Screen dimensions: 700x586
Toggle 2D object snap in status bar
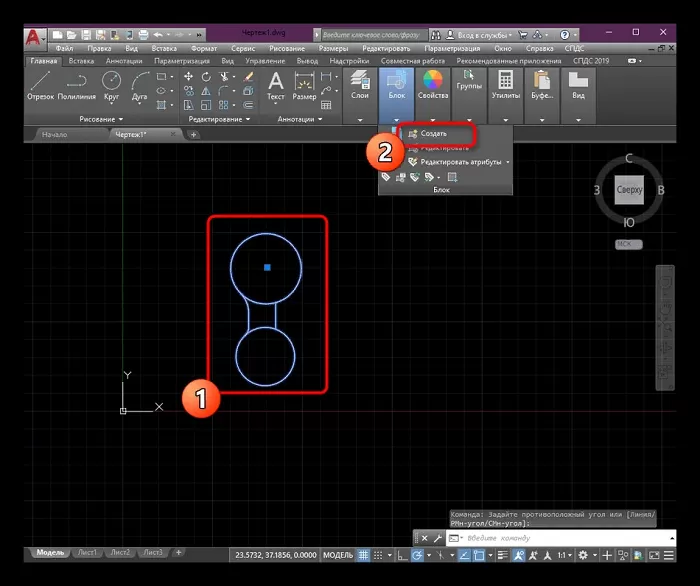[479, 555]
